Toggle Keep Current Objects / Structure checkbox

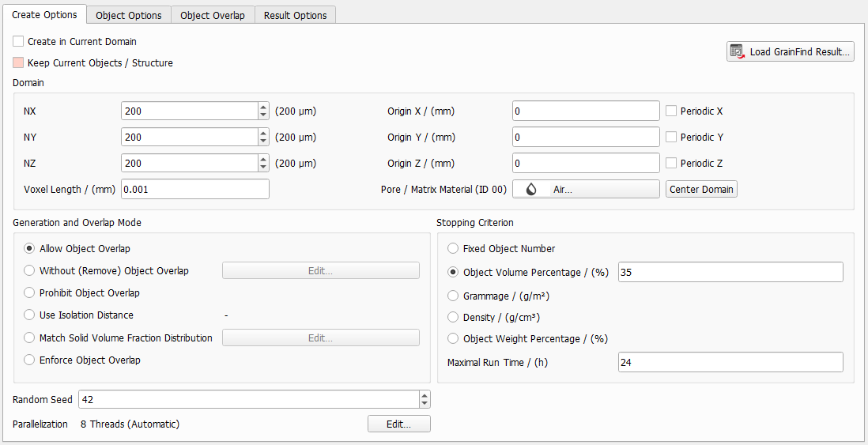(18, 62)
